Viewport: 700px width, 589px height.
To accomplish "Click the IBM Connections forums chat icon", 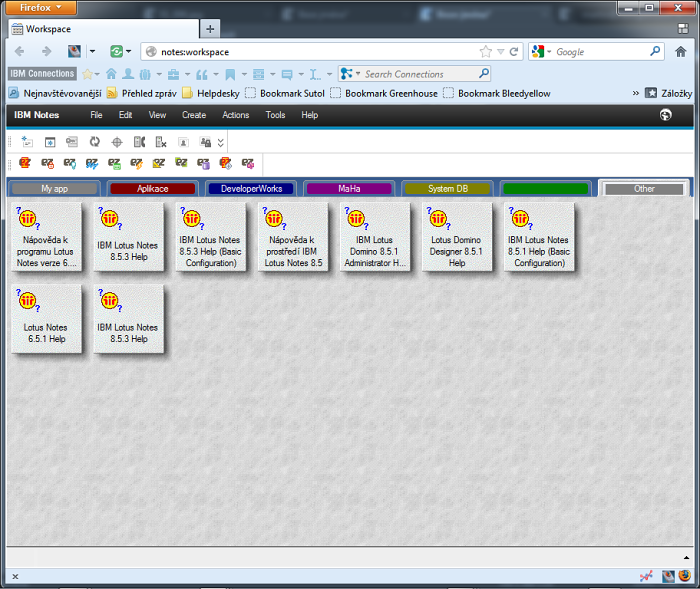I will [x=287, y=75].
